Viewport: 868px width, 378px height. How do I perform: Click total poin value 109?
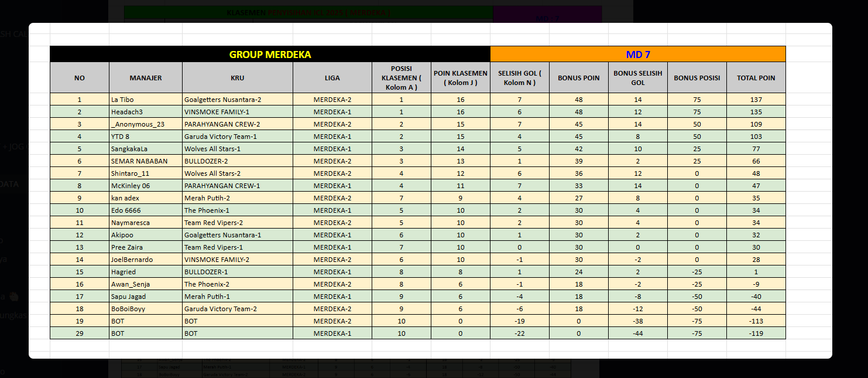click(756, 124)
